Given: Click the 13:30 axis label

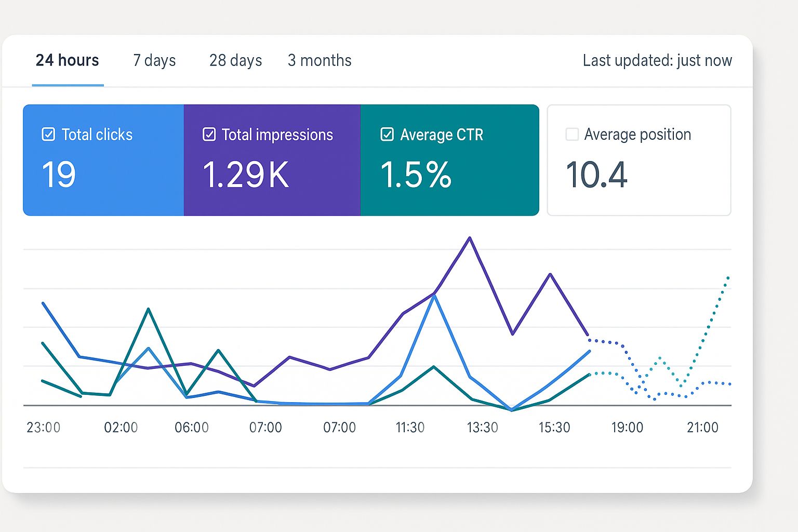Looking at the screenshot, I should pyautogui.click(x=482, y=427).
